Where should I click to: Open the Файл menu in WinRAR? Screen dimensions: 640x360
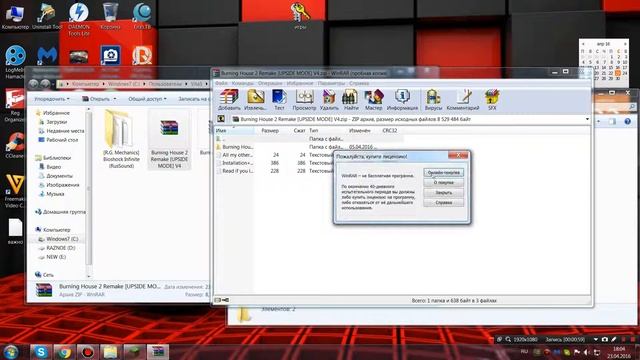pyautogui.click(x=221, y=83)
